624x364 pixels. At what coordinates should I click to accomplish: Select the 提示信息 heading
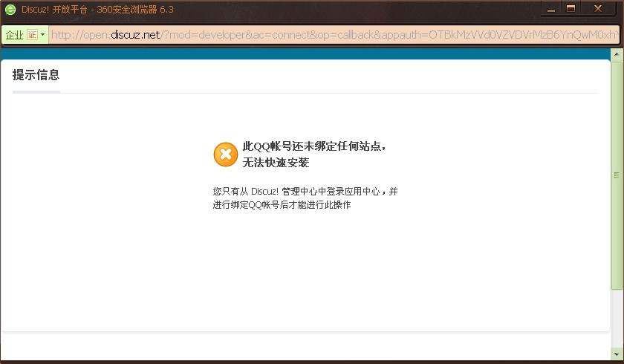(36, 75)
